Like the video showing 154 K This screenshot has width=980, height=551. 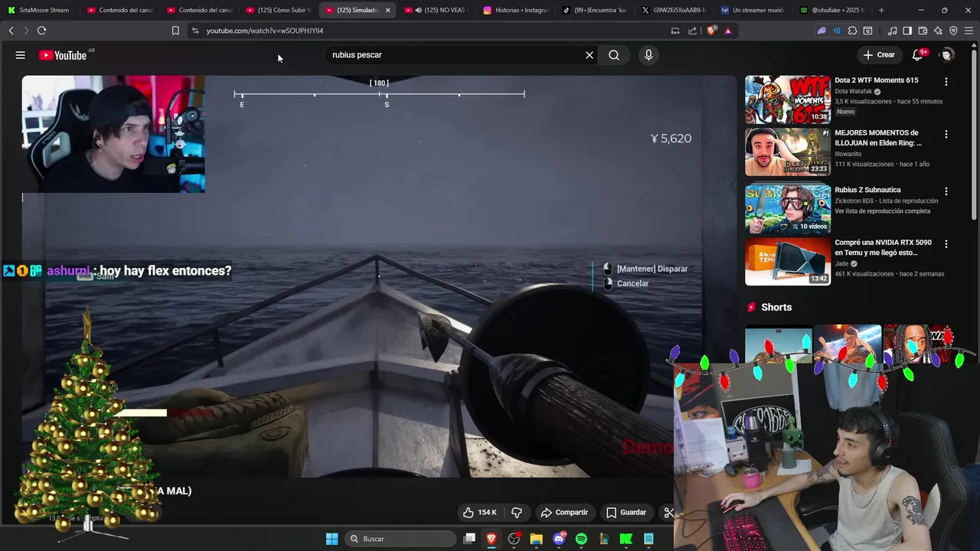click(x=480, y=513)
